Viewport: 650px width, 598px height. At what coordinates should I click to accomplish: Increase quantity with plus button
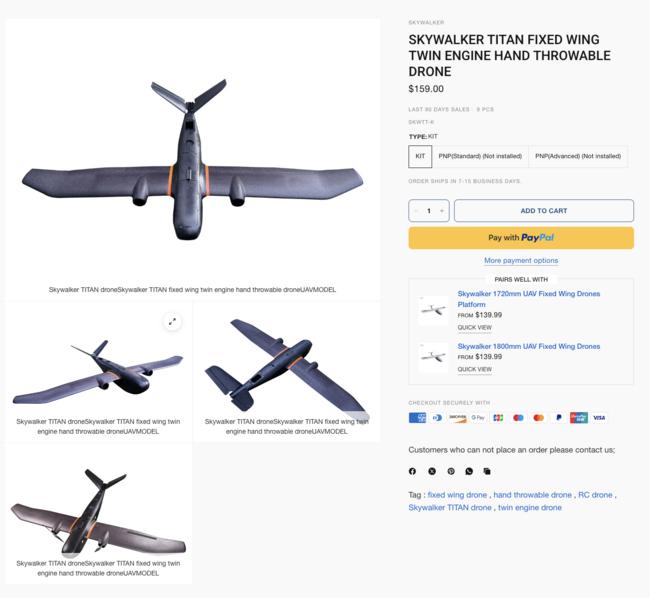(x=442, y=211)
